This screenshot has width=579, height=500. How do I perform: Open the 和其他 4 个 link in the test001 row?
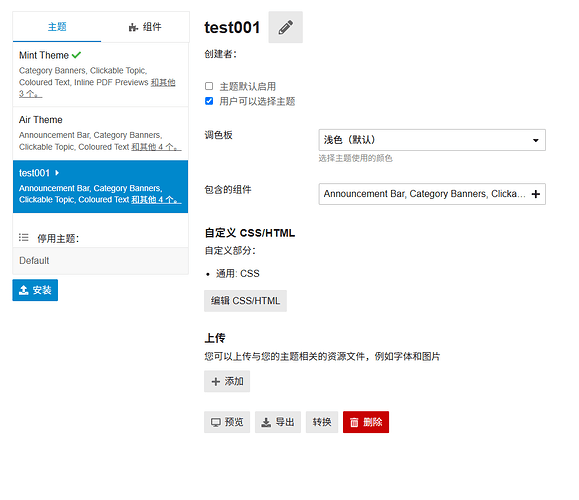(156, 200)
